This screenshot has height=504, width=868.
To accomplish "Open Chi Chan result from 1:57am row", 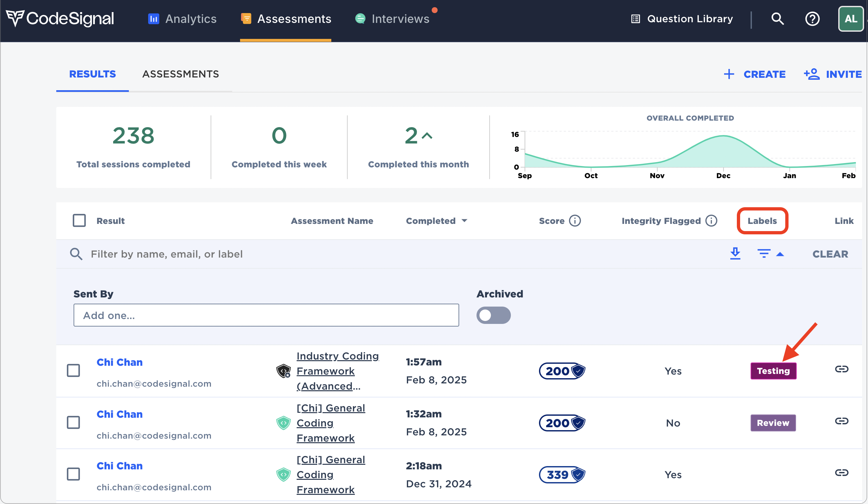I will [119, 362].
